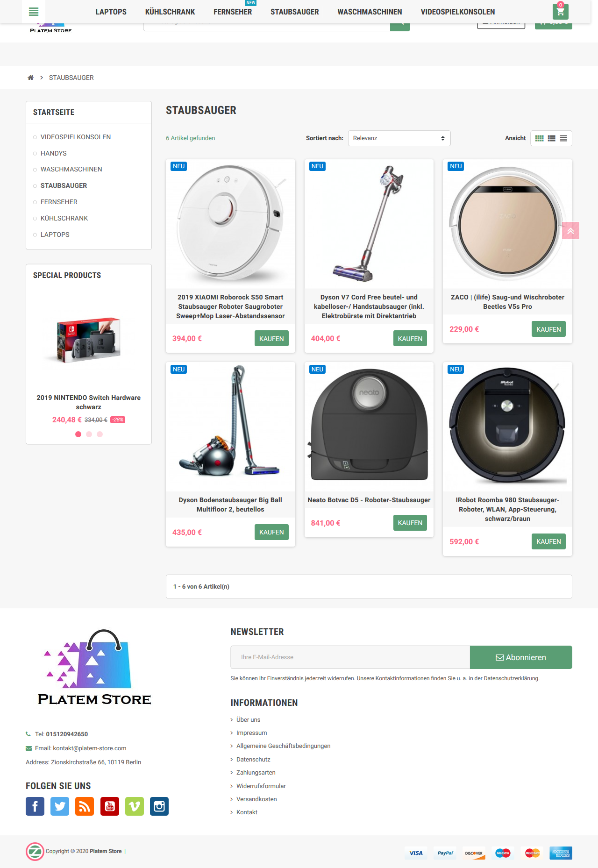Switch to grid view layout

[539, 138]
